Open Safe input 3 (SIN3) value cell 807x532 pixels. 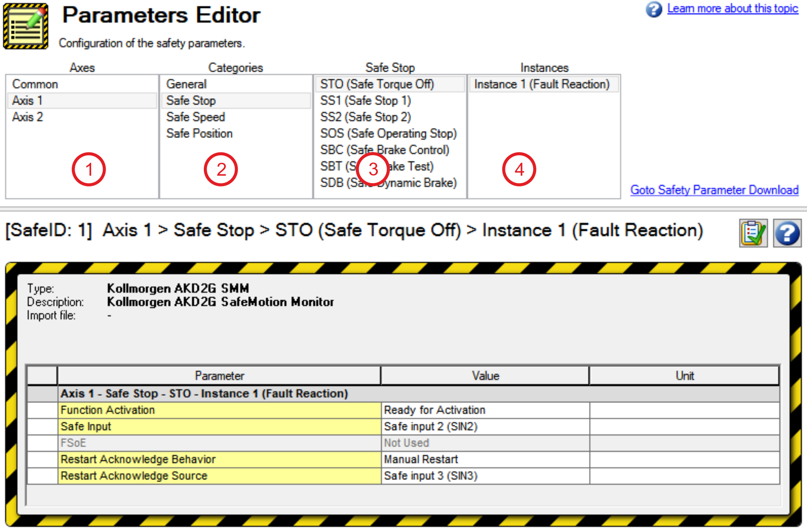[485, 476]
